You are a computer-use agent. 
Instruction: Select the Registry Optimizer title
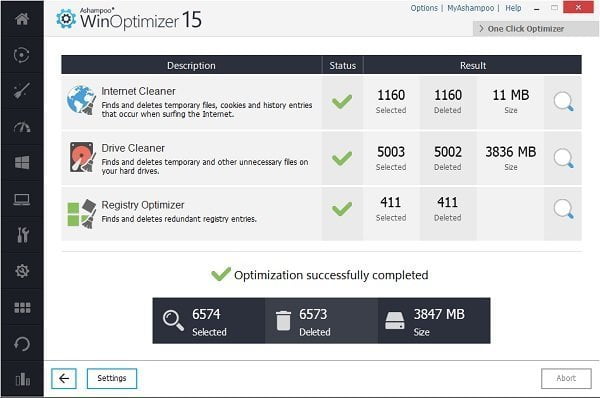(143, 205)
